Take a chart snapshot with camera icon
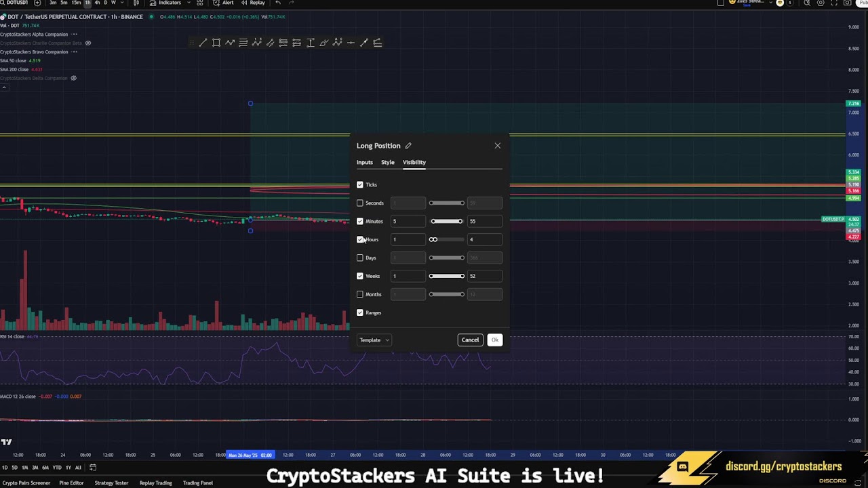Image resolution: width=868 pixels, height=488 pixels. coord(848,3)
